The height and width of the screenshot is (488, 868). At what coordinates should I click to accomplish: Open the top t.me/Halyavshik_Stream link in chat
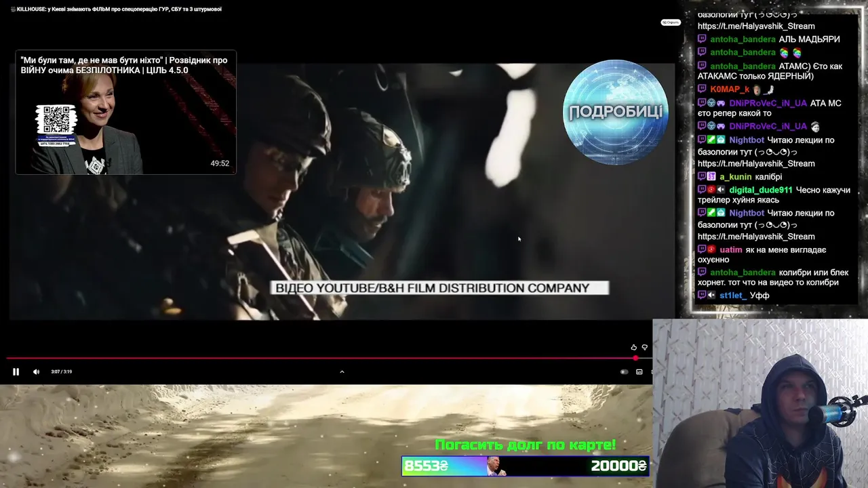coord(756,26)
